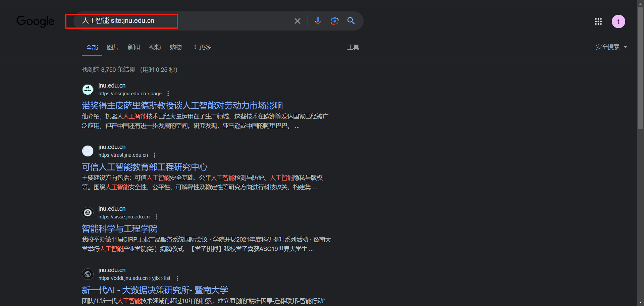The image size is (644, 306).
Task: Open options menu for trust.jnu.edu.cn result
Action: [x=154, y=155]
